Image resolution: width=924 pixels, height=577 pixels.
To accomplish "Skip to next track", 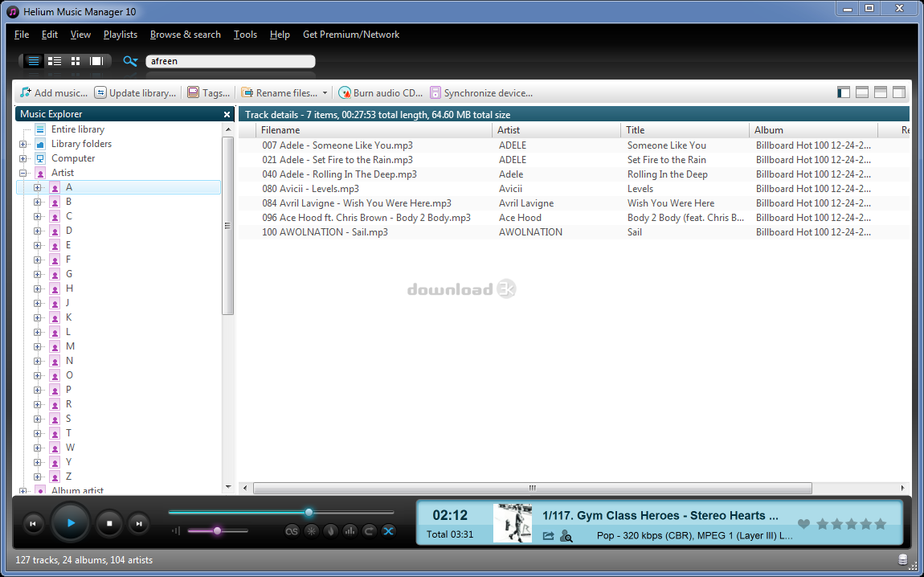I will pos(139,523).
